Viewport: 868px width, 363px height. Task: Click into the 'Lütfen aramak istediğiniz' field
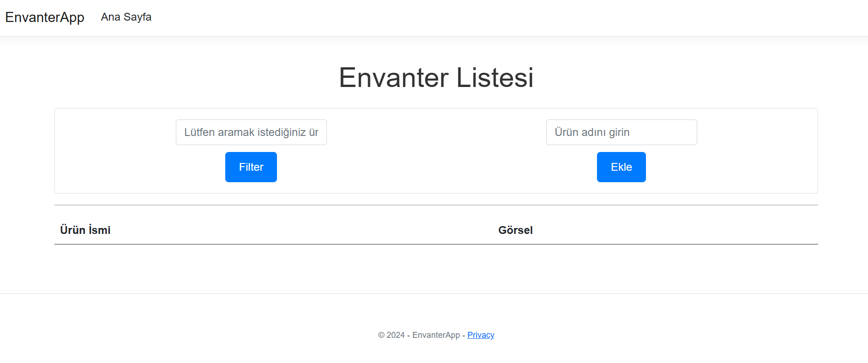[x=251, y=132]
